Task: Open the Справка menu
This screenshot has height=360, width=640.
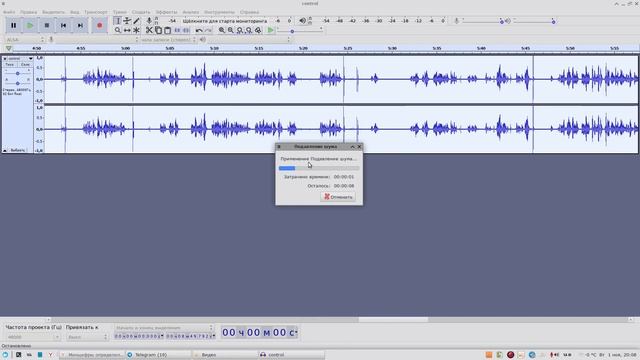Action: pyautogui.click(x=249, y=12)
